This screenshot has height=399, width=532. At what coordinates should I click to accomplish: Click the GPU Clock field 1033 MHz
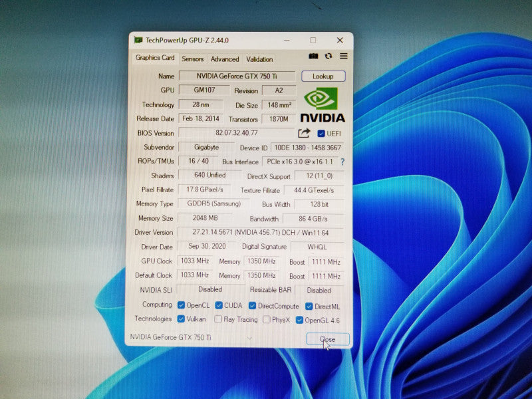click(x=195, y=261)
